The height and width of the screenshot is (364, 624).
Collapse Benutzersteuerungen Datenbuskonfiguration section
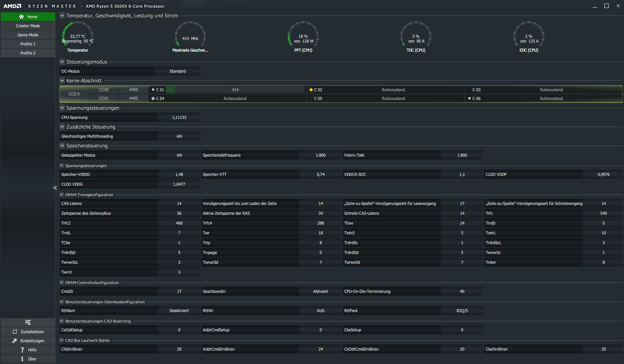pos(62,302)
